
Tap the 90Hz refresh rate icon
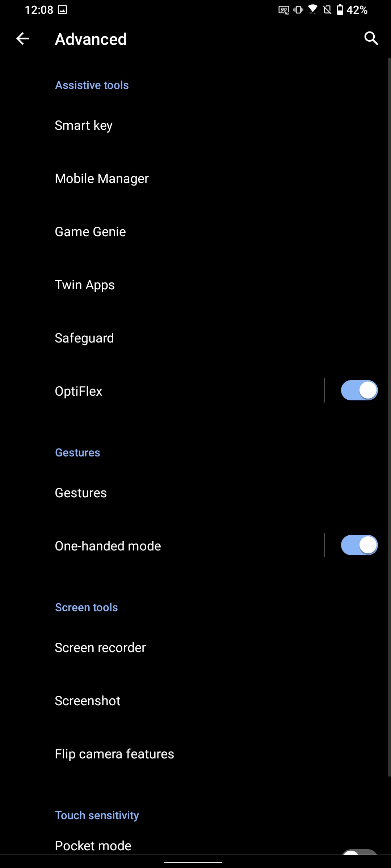point(283,10)
